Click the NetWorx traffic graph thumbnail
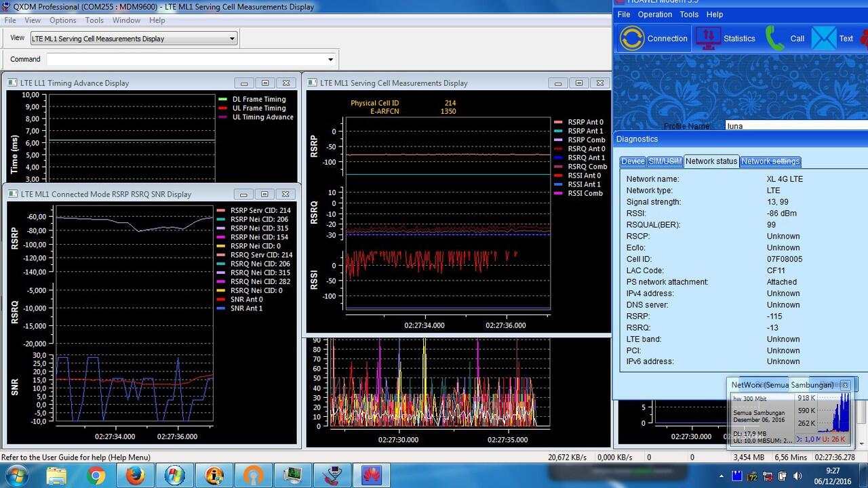This screenshot has height=488, width=868. pos(833,413)
